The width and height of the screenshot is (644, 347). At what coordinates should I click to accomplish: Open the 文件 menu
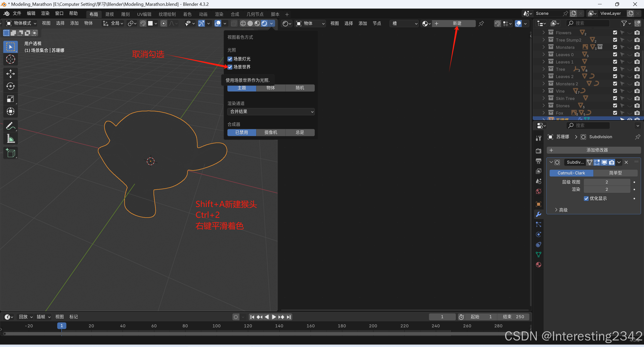[x=17, y=13]
